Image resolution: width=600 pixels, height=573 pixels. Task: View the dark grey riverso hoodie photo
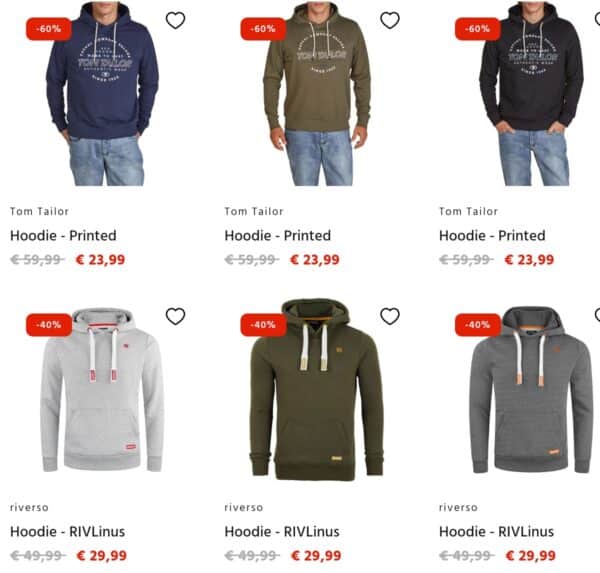coord(531,390)
